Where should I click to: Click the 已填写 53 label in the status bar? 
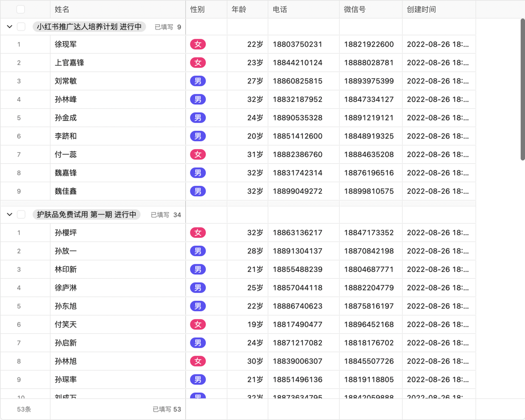(167, 409)
